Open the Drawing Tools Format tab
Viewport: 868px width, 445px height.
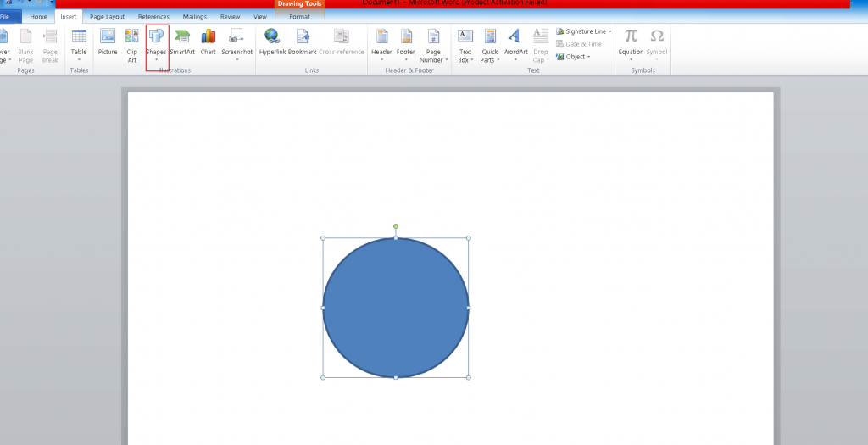pyautogui.click(x=299, y=17)
